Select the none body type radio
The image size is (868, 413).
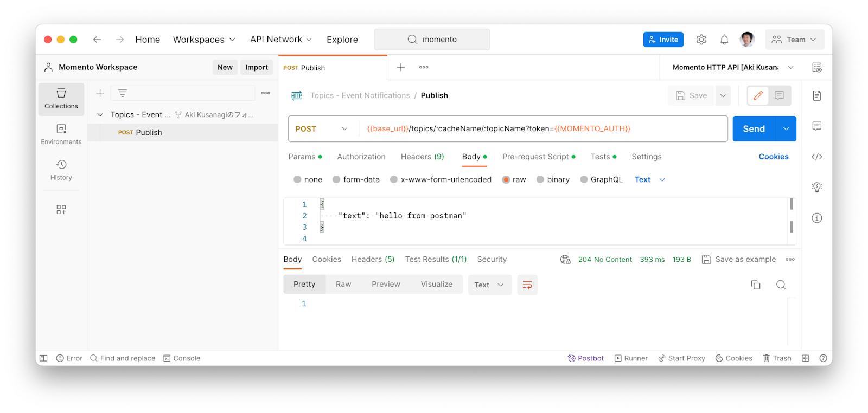[x=297, y=179]
